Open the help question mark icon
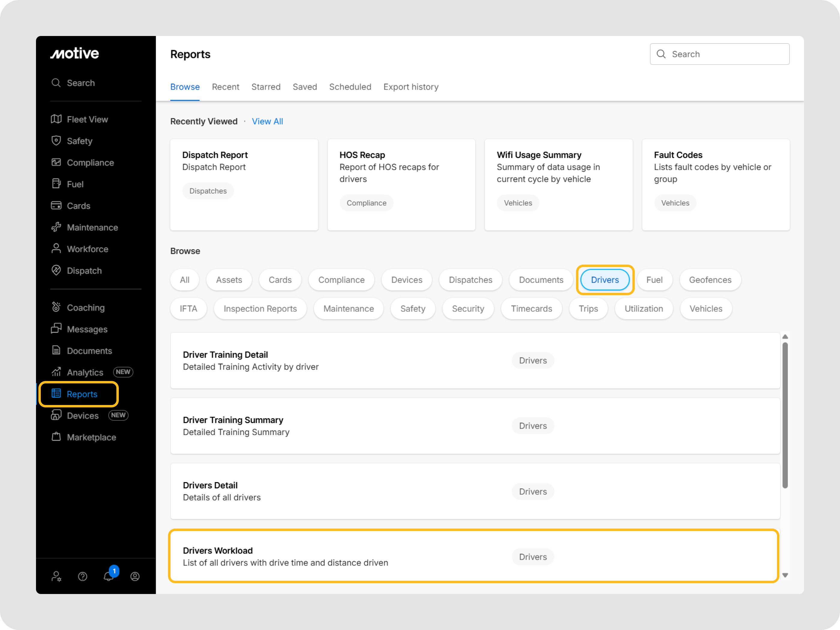 point(82,577)
